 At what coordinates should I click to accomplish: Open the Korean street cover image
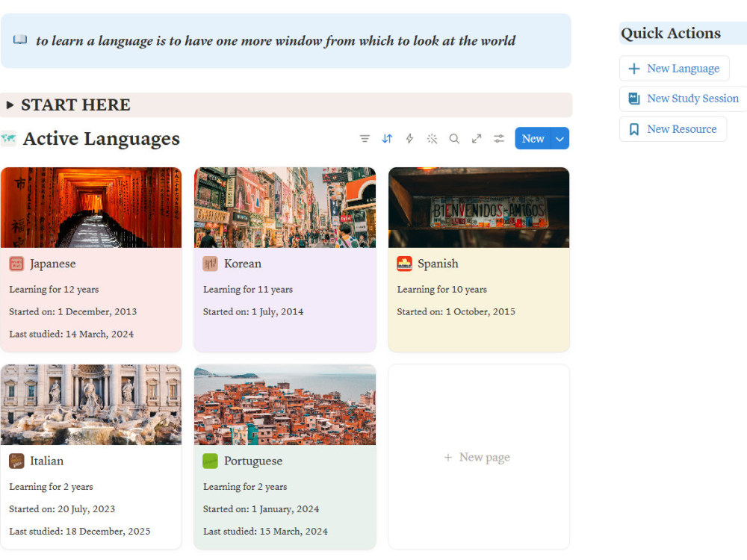click(285, 207)
